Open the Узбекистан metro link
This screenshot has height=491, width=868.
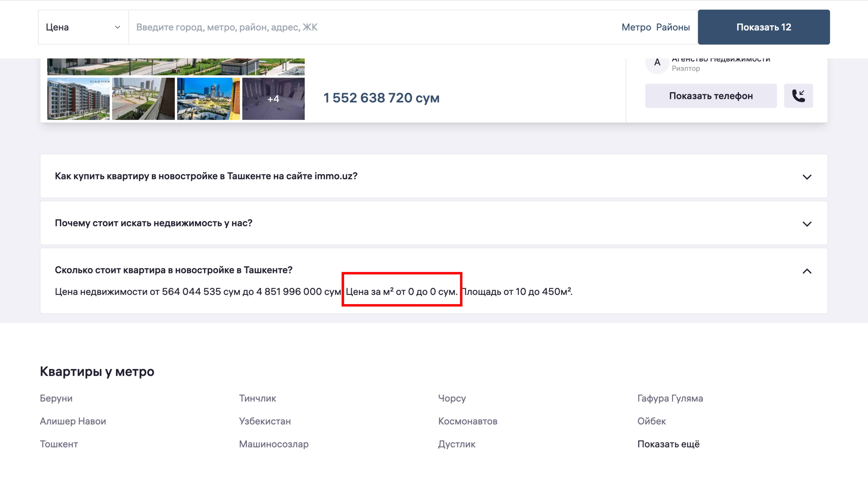265,421
